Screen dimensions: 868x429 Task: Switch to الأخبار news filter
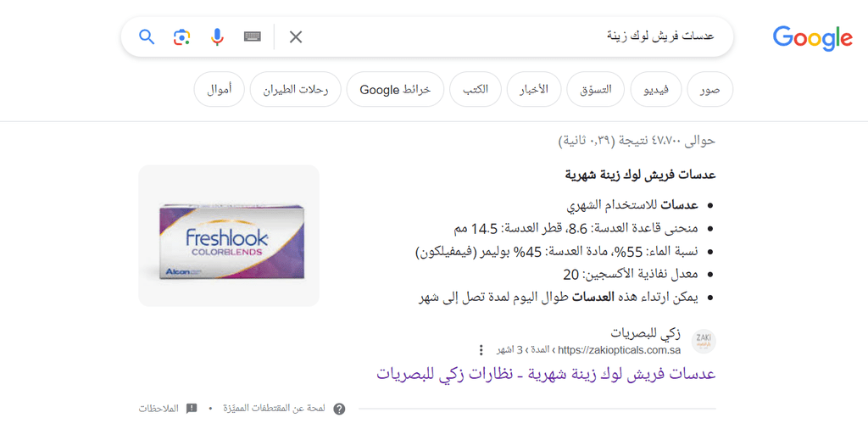[x=534, y=89]
